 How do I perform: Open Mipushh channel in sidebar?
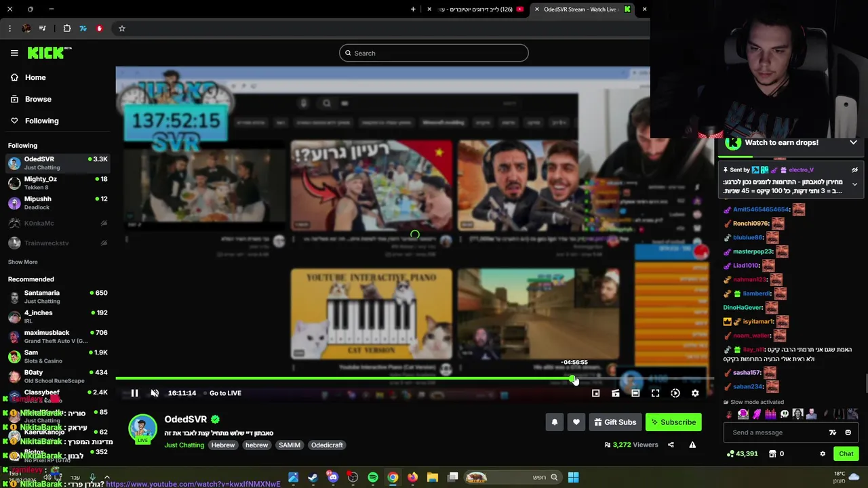coord(58,203)
